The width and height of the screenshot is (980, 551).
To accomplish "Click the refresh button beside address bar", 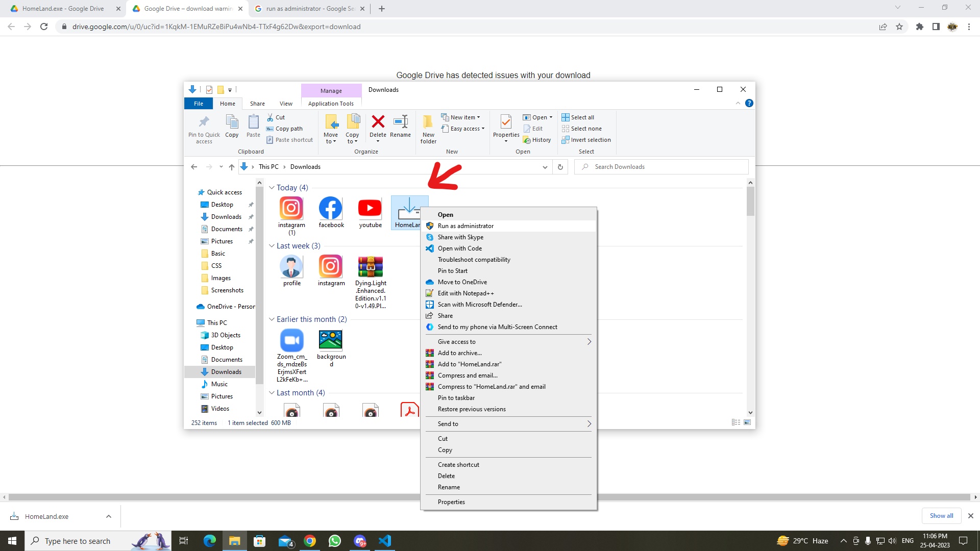I will (560, 167).
